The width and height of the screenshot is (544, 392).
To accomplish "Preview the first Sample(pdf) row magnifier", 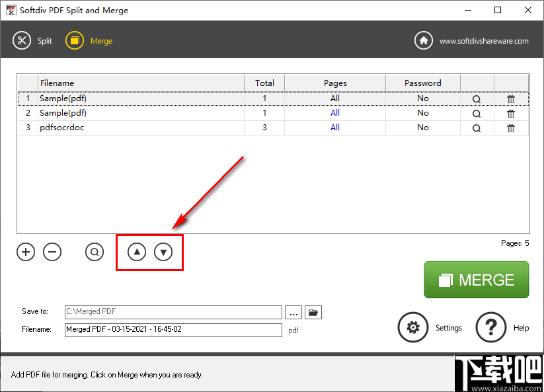I will (x=477, y=99).
